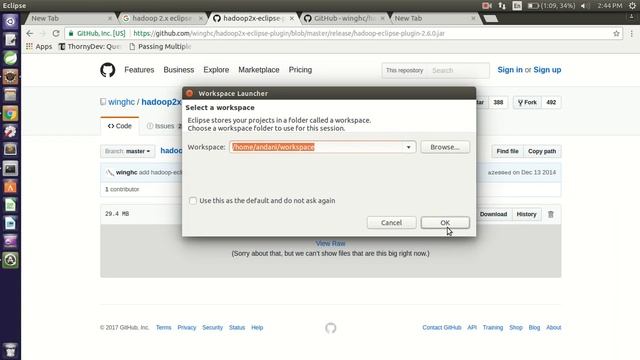The image size is (640, 360).
Task: Click the Find file button
Action: [507, 151]
